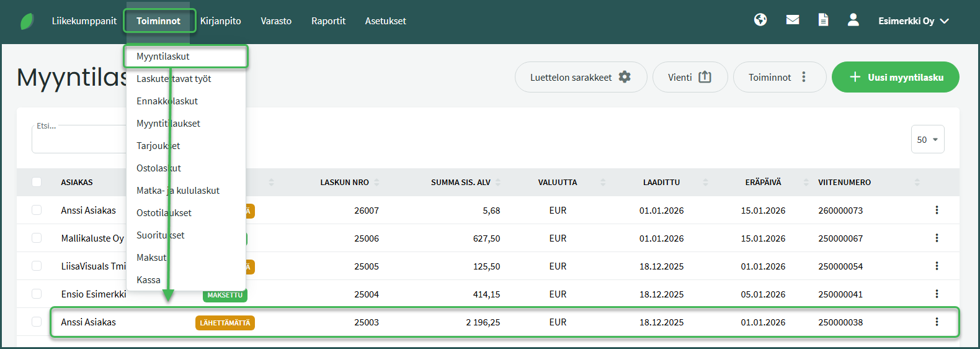Click the Luettelon sarakkeet button
980x349 pixels.
click(x=580, y=78)
